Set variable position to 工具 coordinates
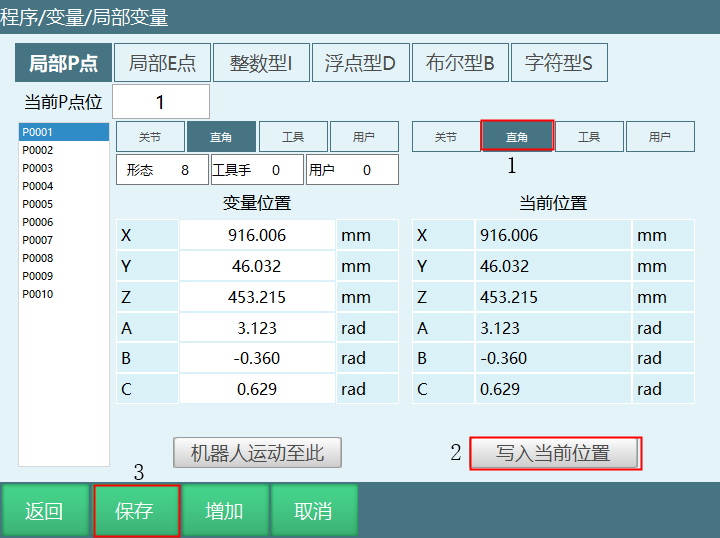The height and width of the screenshot is (538, 720). pyautogui.click(x=293, y=137)
